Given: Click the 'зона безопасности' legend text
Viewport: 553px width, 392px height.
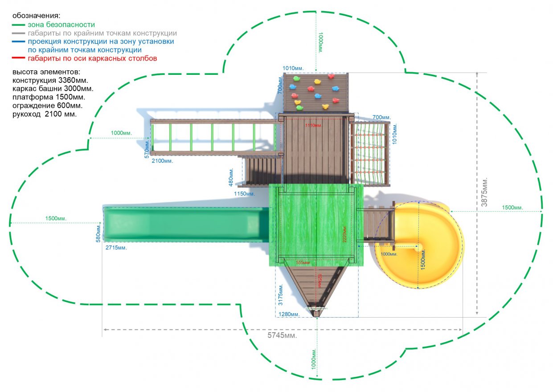Looking at the screenshot, I should click(61, 25).
